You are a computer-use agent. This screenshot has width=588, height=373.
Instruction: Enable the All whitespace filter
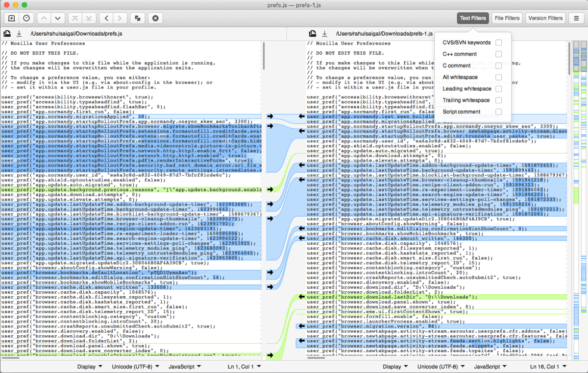point(498,77)
